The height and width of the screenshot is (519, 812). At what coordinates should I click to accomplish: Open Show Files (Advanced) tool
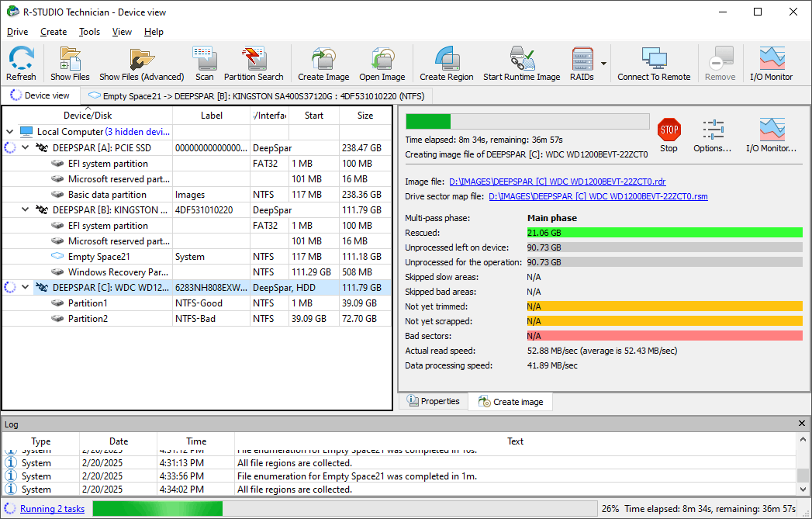pos(141,63)
